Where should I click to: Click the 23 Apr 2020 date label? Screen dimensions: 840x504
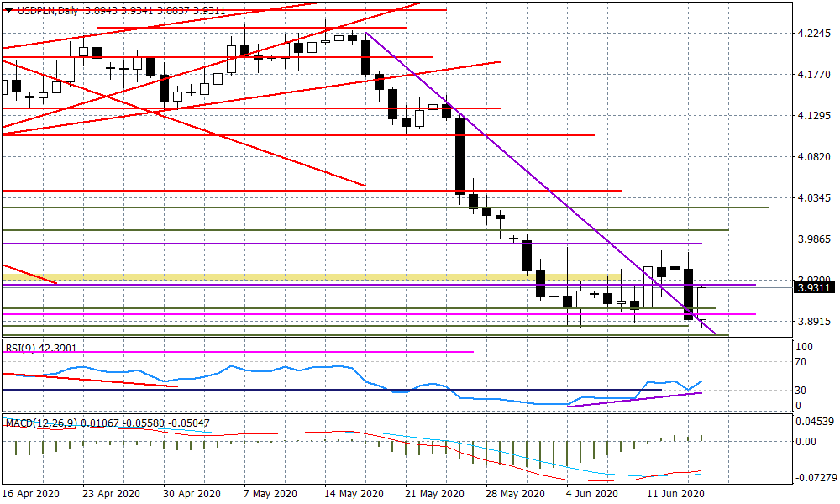(x=112, y=494)
